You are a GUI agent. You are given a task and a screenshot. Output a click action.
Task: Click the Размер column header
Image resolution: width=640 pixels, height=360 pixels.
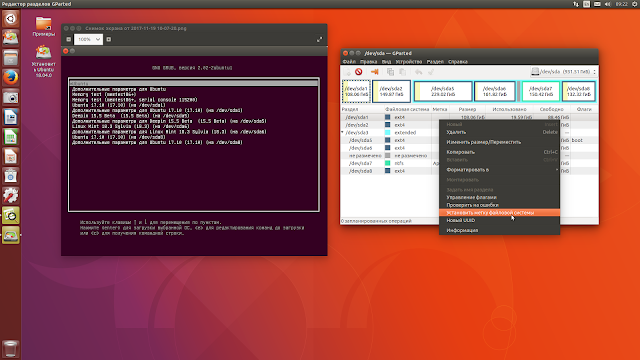(467, 109)
